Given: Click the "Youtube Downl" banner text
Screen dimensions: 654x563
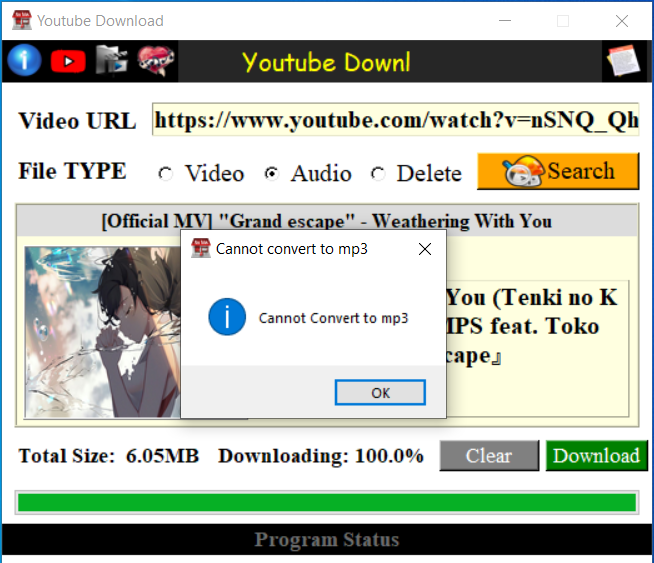Looking at the screenshot, I should click(x=326, y=62).
